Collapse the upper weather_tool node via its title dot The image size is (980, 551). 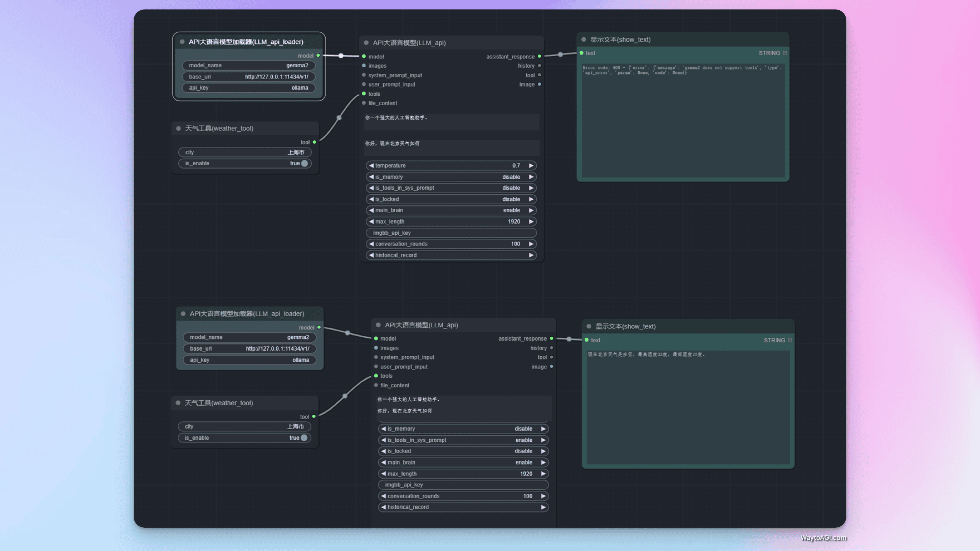pyautogui.click(x=178, y=129)
